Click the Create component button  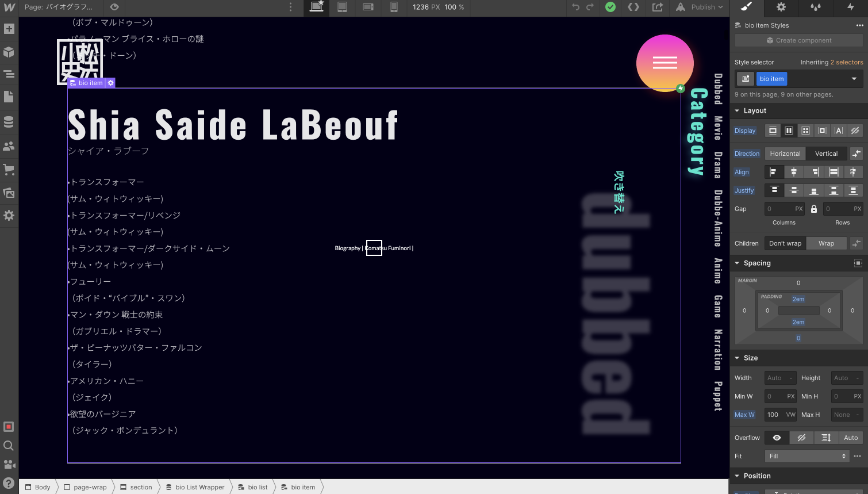[x=799, y=40]
